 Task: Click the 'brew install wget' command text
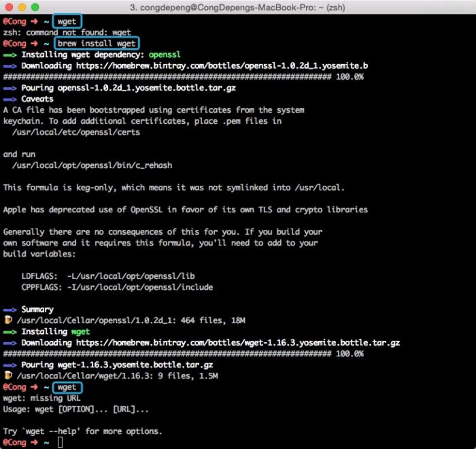[97, 44]
